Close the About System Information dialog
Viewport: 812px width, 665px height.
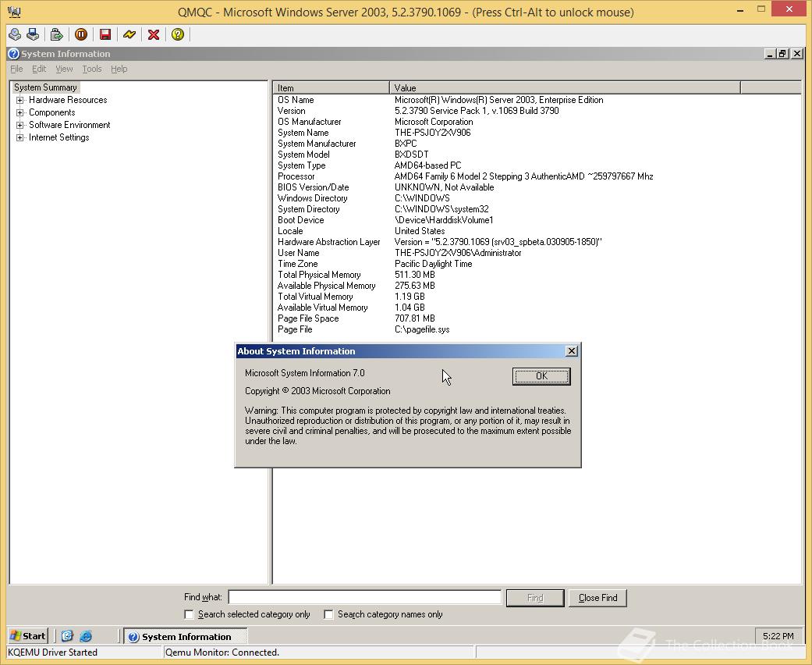(x=571, y=351)
